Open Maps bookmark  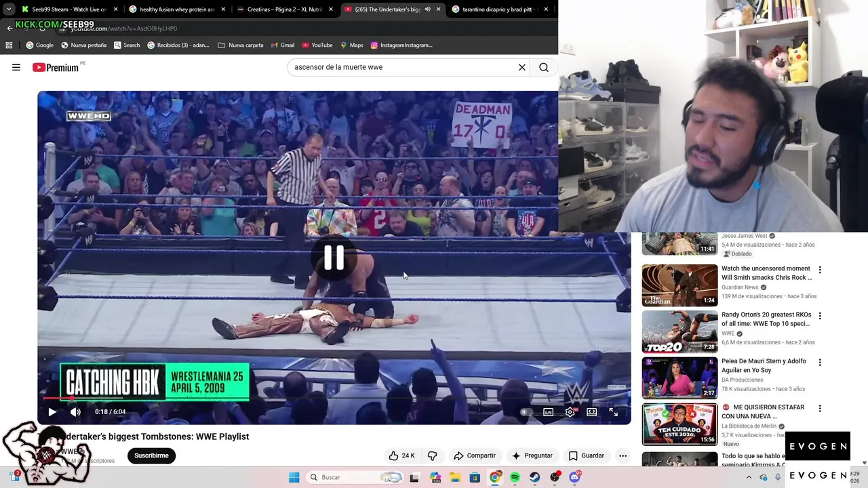pos(352,45)
